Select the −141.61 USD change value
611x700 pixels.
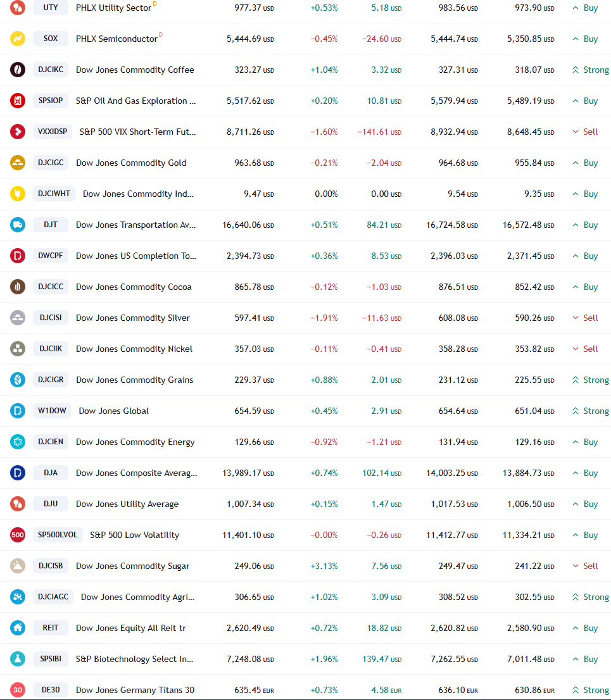pyautogui.click(x=379, y=132)
